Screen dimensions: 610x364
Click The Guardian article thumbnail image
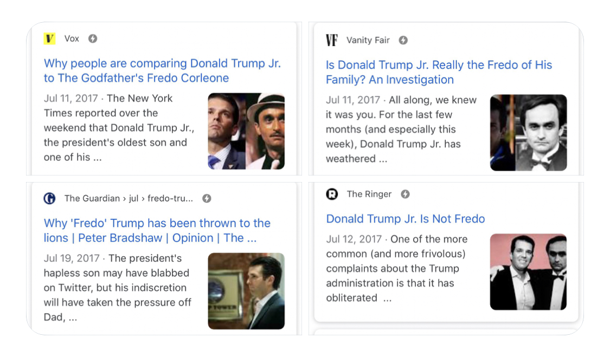[x=246, y=291]
